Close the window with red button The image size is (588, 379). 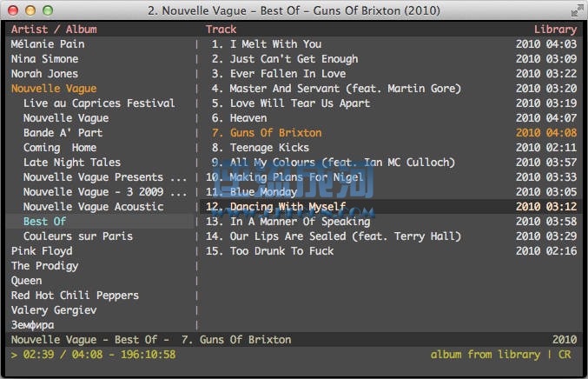13,10
